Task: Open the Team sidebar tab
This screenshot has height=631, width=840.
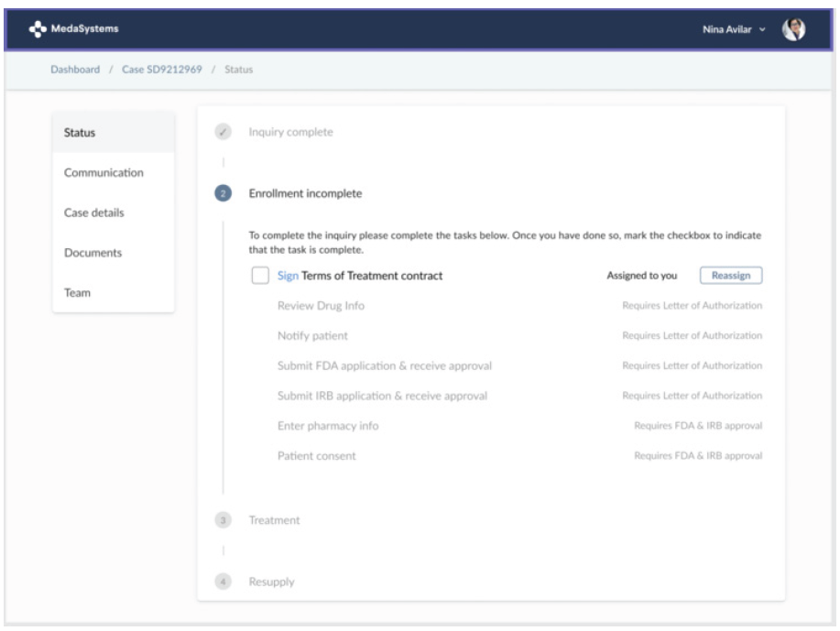Action: [77, 293]
